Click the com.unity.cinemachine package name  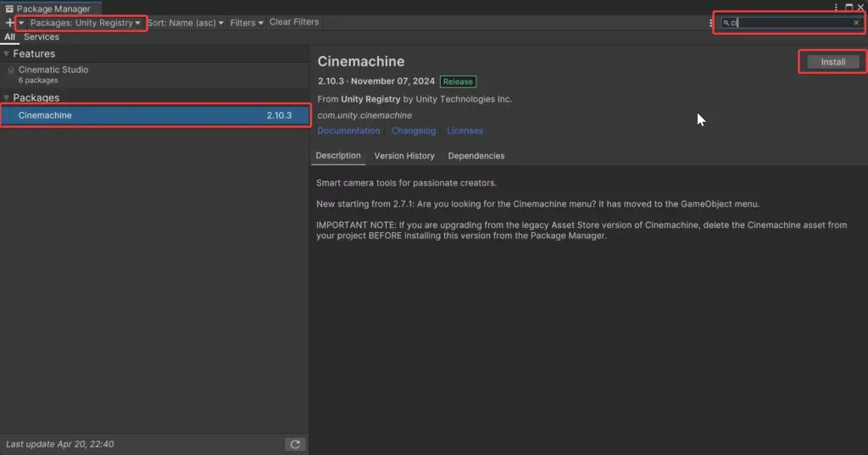pos(364,115)
